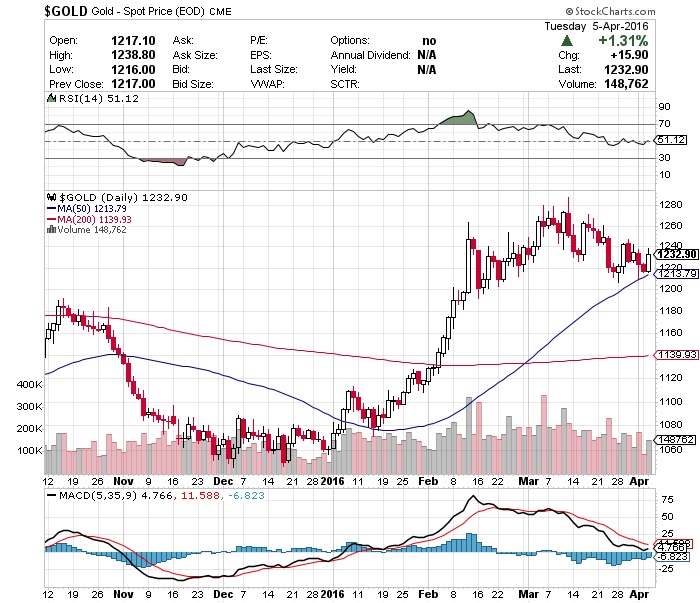Click the Chg value +15.90
700x603 pixels.
pyautogui.click(x=629, y=55)
